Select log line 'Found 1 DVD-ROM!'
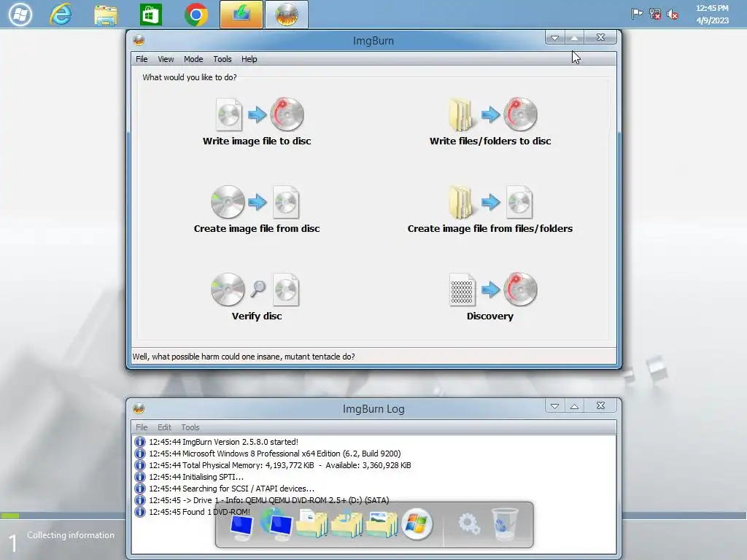Viewport: 747px width, 560px height. tap(199, 512)
